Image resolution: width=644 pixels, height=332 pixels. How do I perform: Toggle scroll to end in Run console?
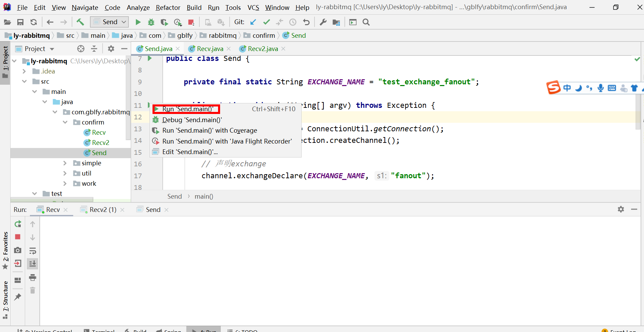point(33,264)
